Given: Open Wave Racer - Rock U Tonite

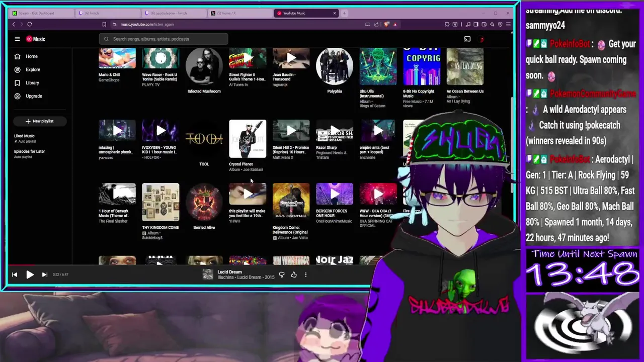Looking at the screenshot, I should click(160, 59).
